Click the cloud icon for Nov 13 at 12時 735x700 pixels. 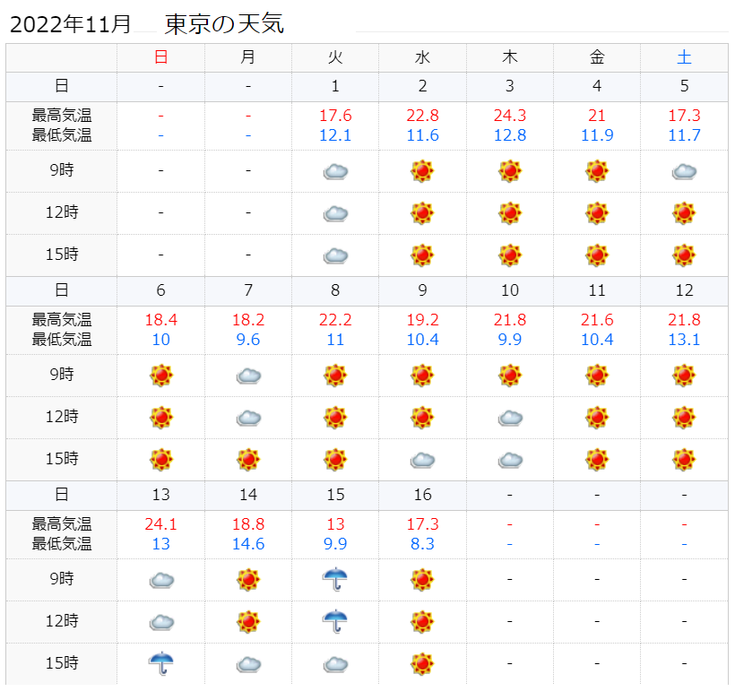click(161, 623)
